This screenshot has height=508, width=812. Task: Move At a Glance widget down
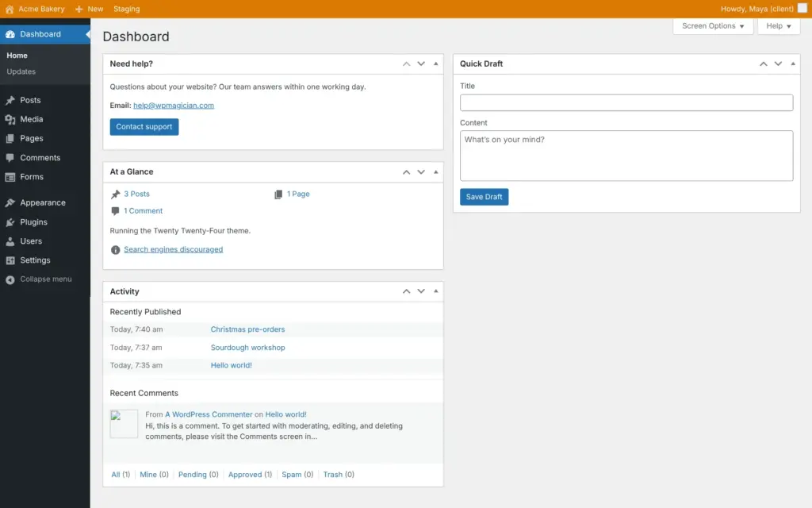point(421,172)
